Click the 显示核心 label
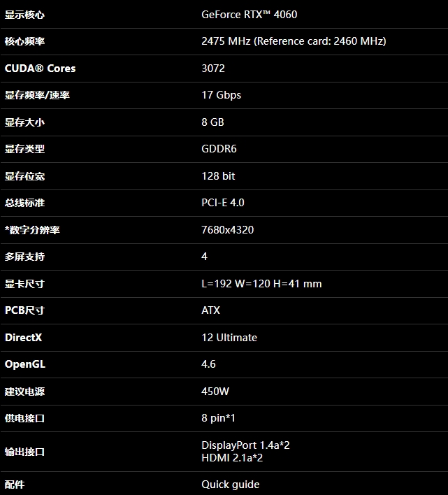Image resolution: width=448 pixels, height=495 pixels. 24,15
